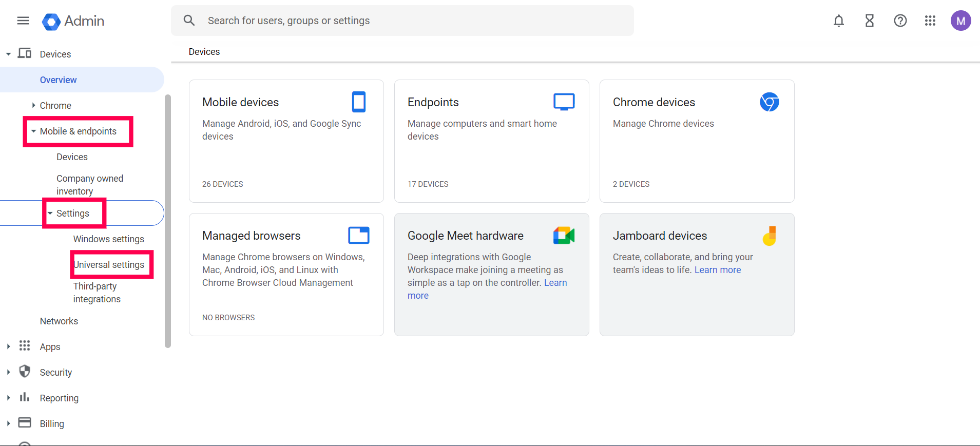980x446 pixels.
Task: Open the tasks hourglass icon
Action: pos(869,21)
